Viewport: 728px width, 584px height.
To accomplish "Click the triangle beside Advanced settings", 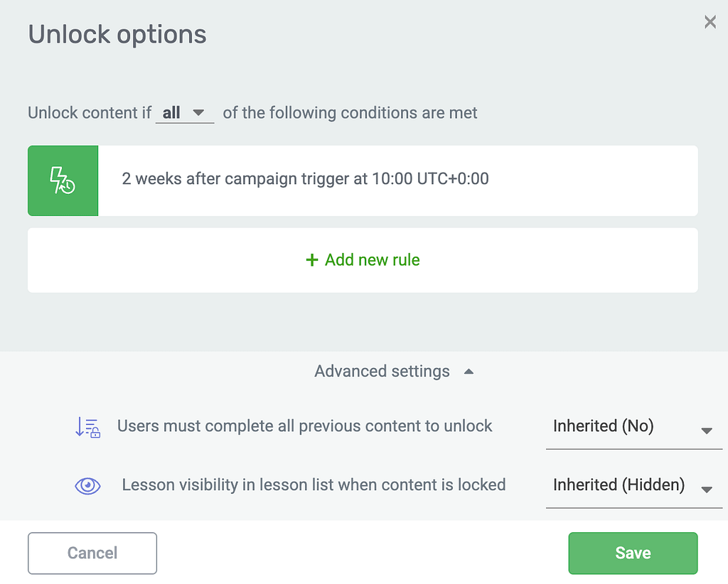I will pos(469,372).
